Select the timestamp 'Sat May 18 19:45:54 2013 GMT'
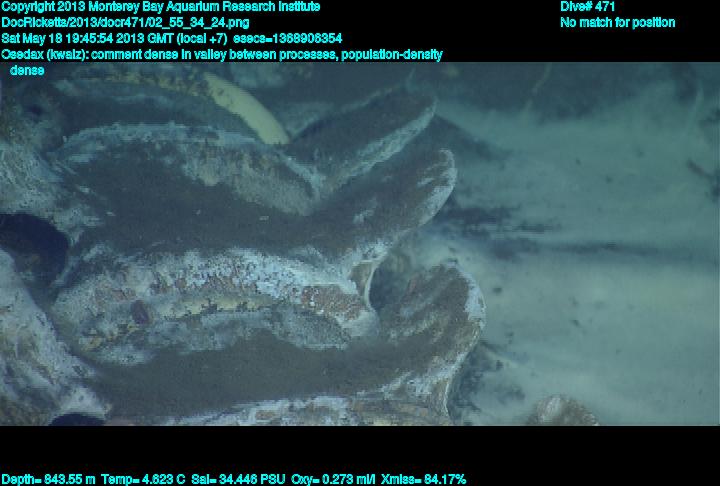The height and width of the screenshot is (486, 720). click(88, 38)
